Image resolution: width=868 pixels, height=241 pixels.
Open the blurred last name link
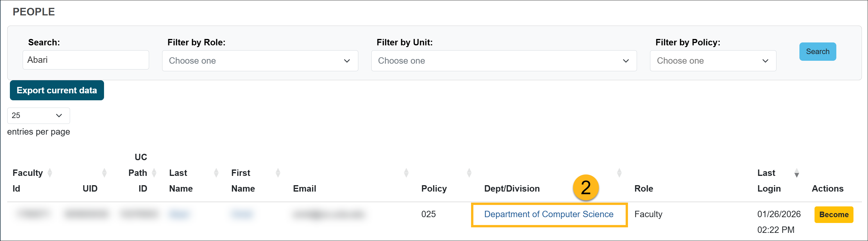[x=179, y=214]
